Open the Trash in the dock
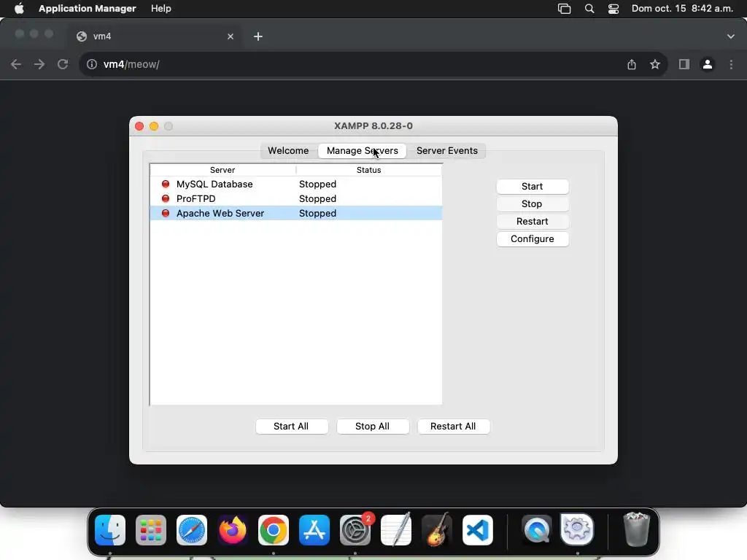Image resolution: width=747 pixels, height=560 pixels. click(636, 530)
